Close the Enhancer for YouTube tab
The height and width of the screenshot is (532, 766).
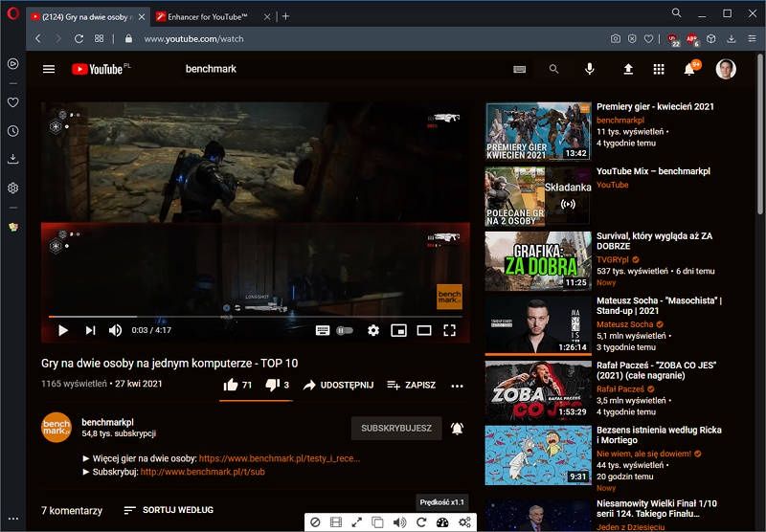pyautogui.click(x=267, y=16)
